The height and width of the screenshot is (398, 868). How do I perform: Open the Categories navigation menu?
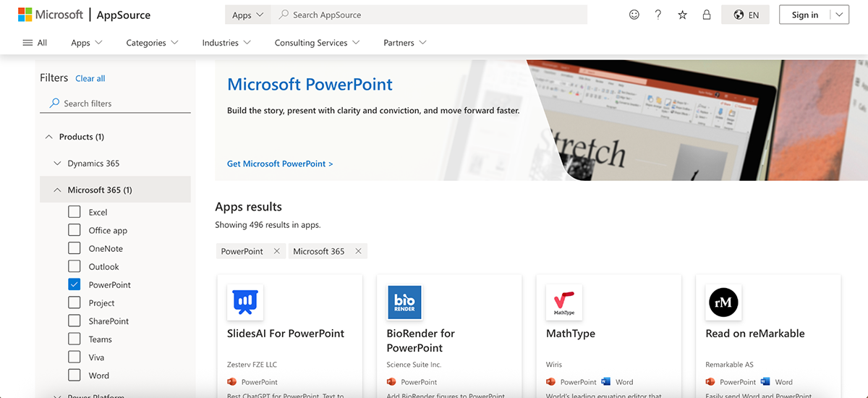tap(152, 43)
